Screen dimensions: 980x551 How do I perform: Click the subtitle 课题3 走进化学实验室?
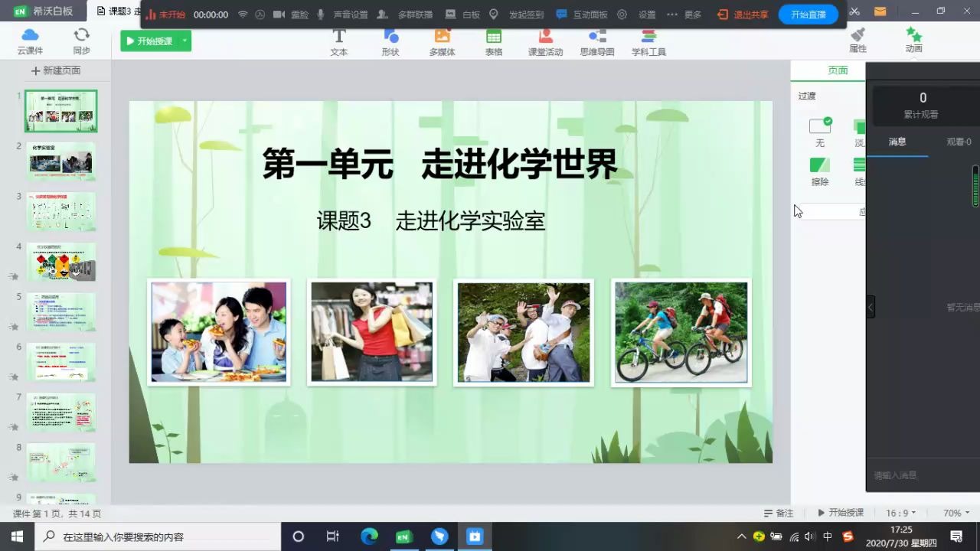[x=431, y=221]
